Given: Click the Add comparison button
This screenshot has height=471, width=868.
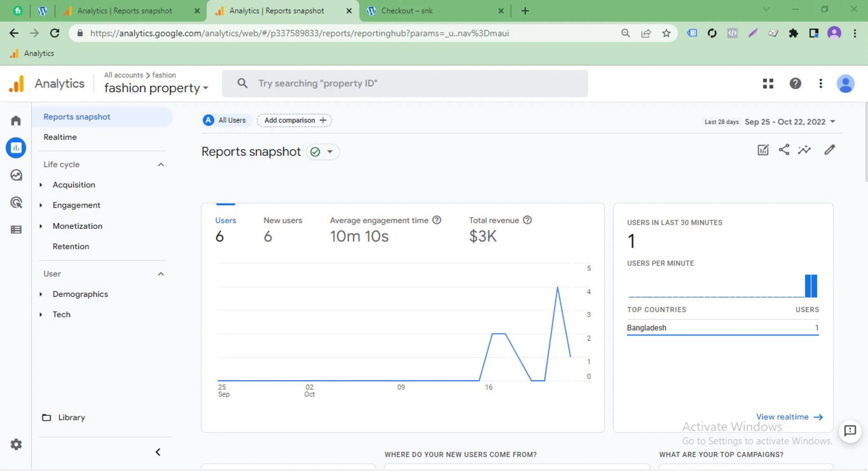Looking at the screenshot, I should pyautogui.click(x=294, y=120).
